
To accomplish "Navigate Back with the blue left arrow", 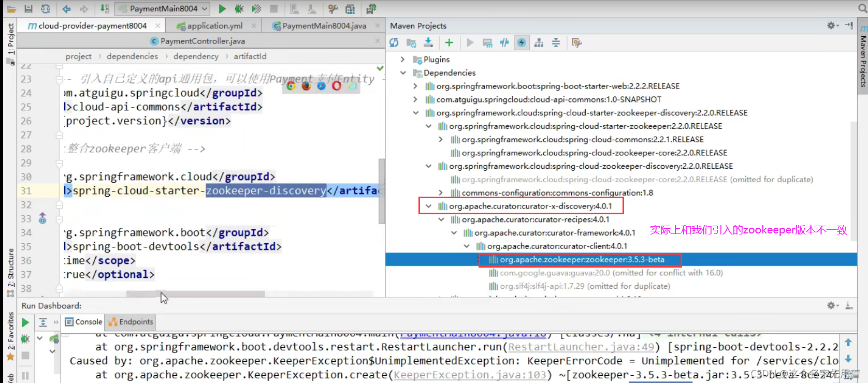I will pos(66,9).
